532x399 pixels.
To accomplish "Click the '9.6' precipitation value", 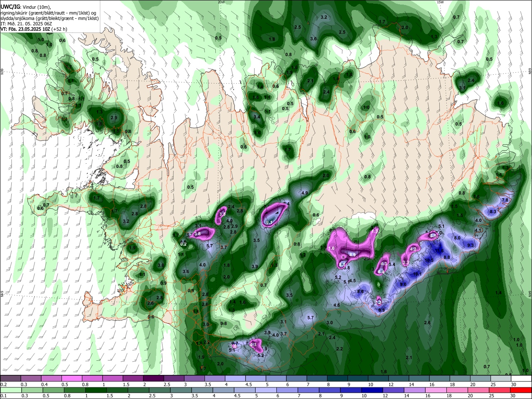I will (403, 284).
